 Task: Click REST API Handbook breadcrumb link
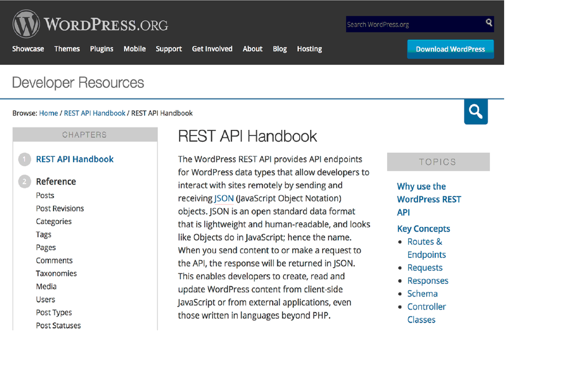pyautogui.click(x=95, y=113)
